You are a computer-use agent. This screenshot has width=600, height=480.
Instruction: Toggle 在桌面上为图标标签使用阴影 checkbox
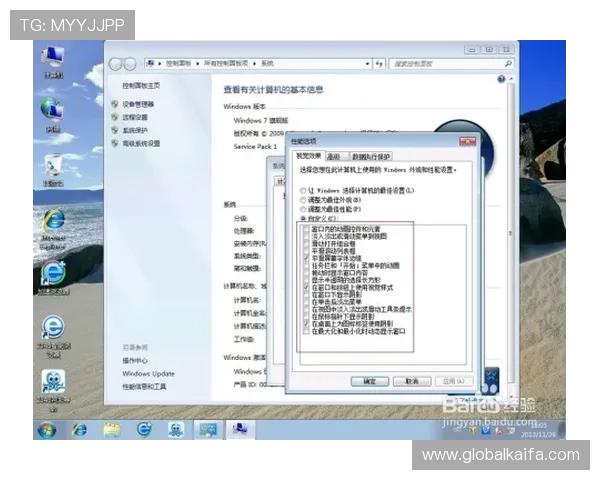306,324
